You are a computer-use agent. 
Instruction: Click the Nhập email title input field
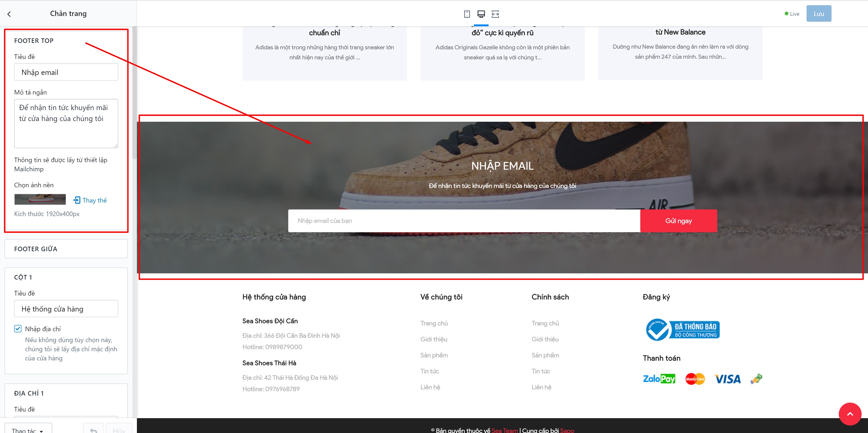(x=66, y=72)
